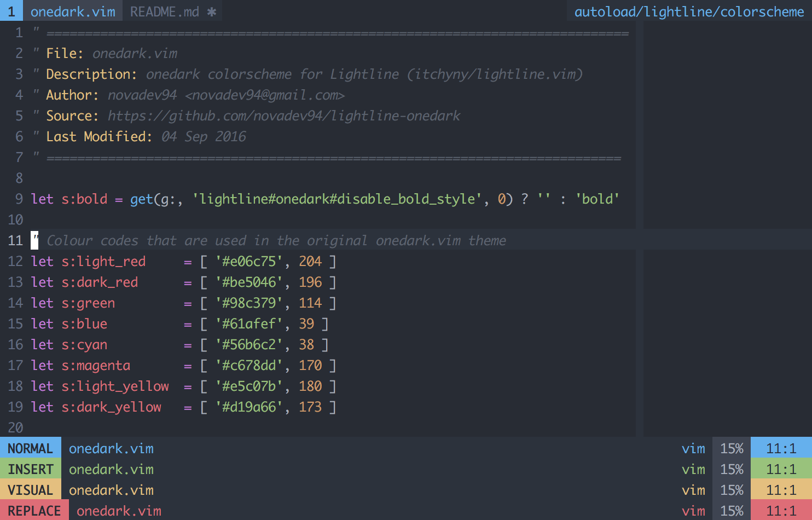Click onedark.vim filename in VISUAL statusline
This screenshot has width=812, height=520.
(x=111, y=490)
